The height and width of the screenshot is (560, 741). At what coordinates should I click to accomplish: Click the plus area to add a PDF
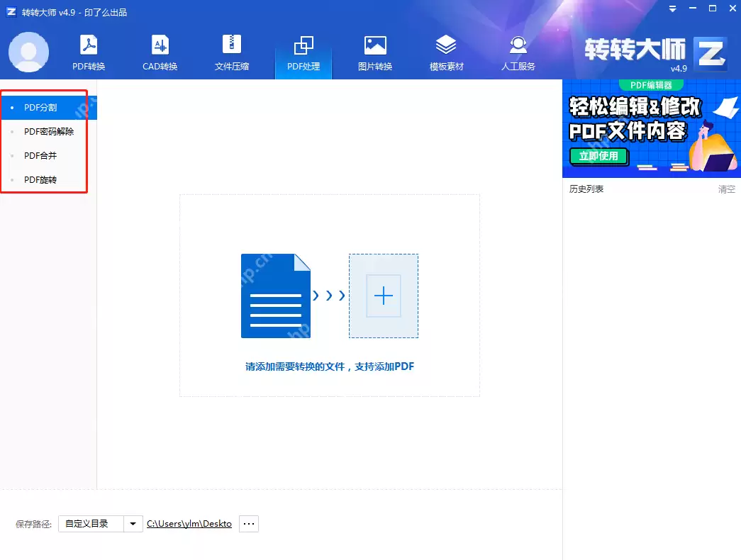[x=383, y=296]
